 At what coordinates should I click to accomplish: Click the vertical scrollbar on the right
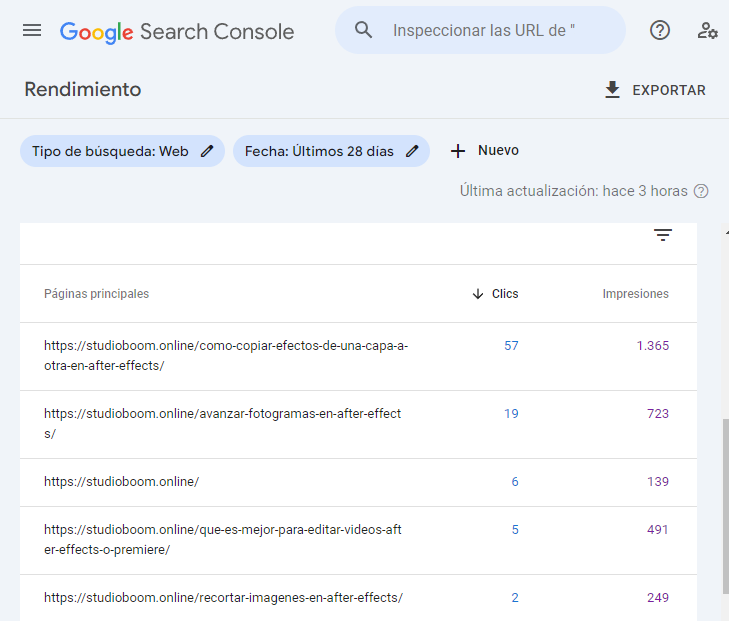click(x=725, y=500)
